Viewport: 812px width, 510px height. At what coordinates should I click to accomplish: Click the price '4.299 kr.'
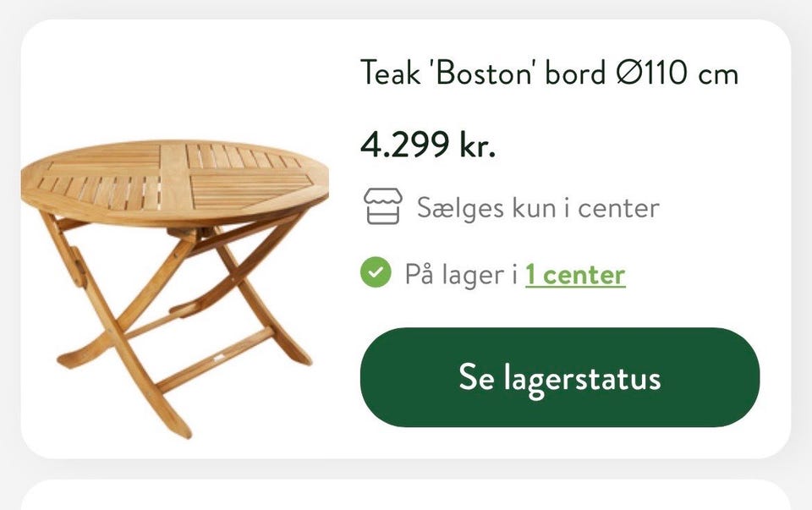428,145
